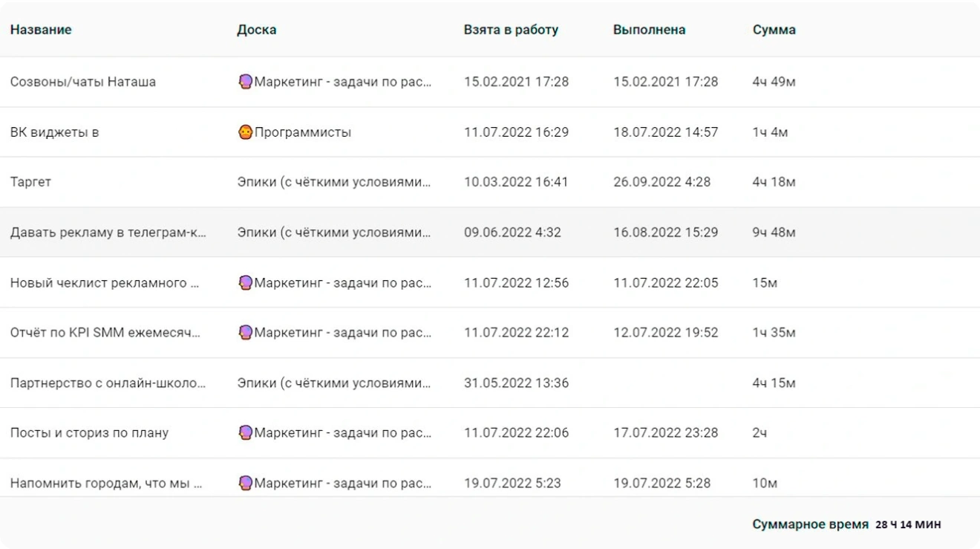Viewport: 980px width, 549px height.
Task: Open Давать рекламу в телеграм task
Action: (108, 233)
